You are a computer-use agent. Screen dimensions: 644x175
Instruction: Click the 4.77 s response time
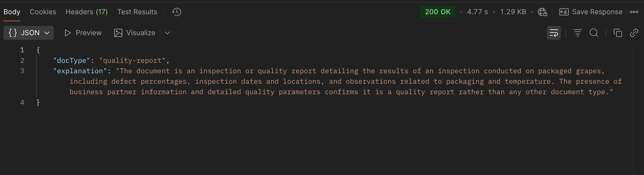[x=477, y=12]
